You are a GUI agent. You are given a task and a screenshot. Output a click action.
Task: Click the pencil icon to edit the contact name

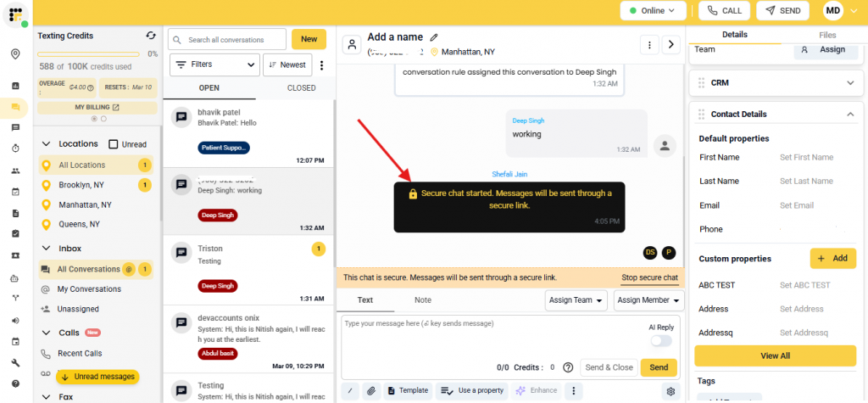[434, 37]
